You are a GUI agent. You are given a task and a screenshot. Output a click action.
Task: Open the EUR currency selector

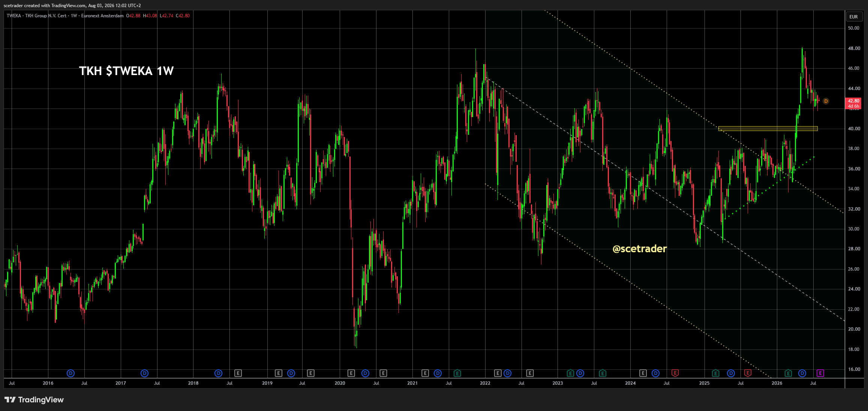pyautogui.click(x=853, y=17)
